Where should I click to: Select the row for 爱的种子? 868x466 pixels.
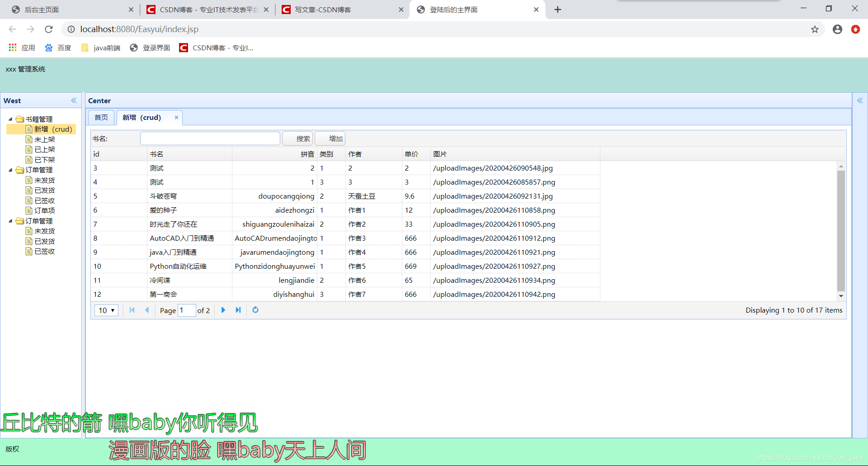pos(345,210)
